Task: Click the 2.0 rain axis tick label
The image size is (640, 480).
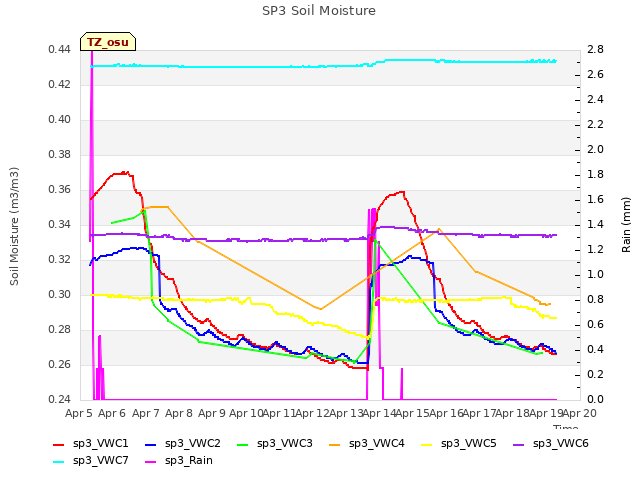Action: (595, 149)
